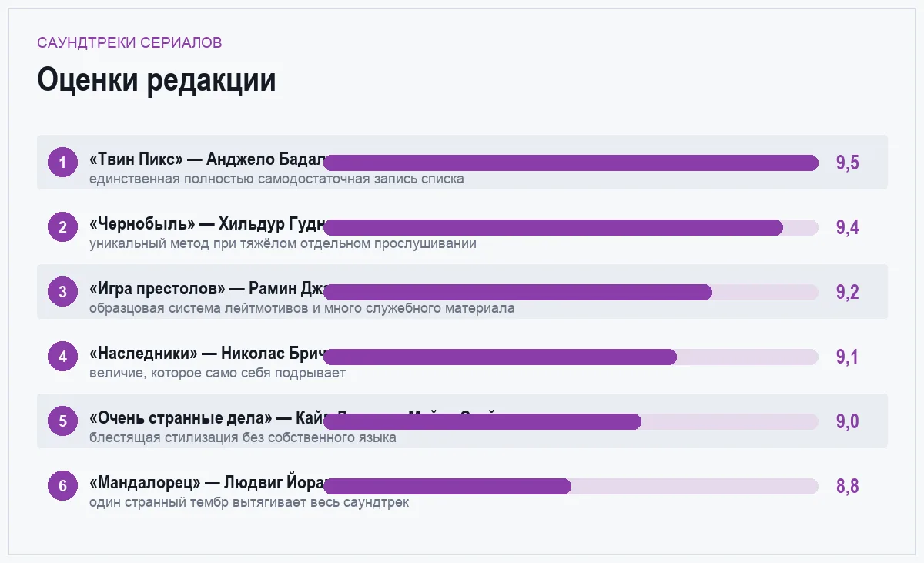The height and width of the screenshot is (563, 924).
Task: Click the 9,5 rating bar
Action: [x=571, y=163]
